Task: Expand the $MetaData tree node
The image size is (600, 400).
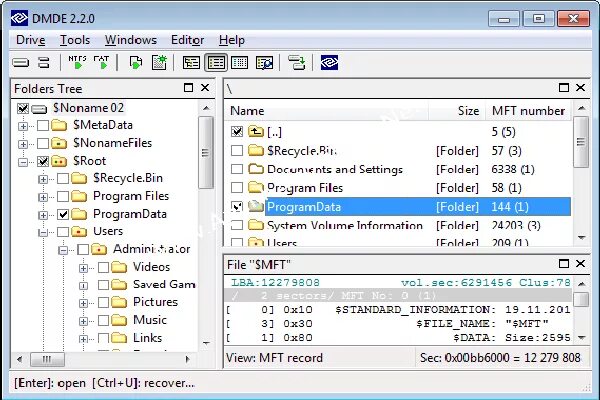Action: point(23,126)
